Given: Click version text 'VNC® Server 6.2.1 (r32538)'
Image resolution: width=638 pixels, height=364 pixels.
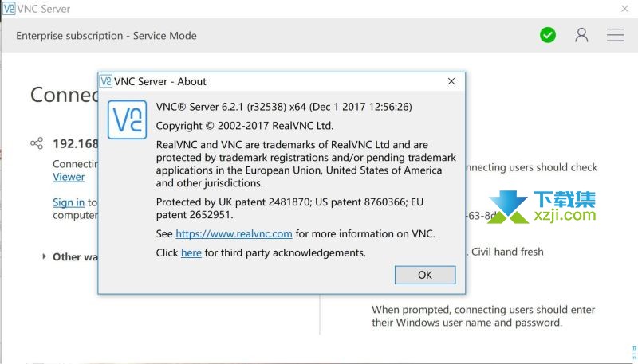Looking at the screenshot, I should (221, 107).
